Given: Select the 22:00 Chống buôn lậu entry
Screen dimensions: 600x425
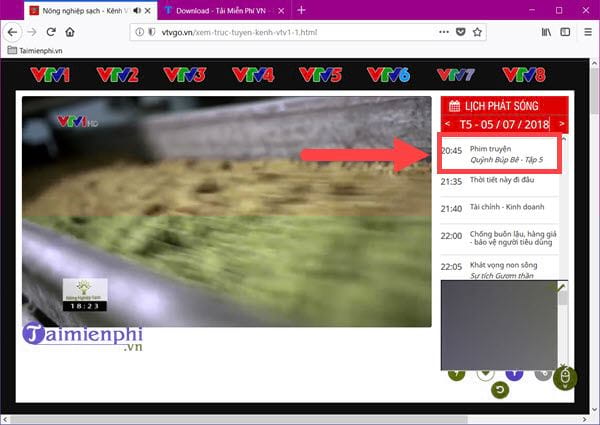Looking at the screenshot, I should click(499, 238).
